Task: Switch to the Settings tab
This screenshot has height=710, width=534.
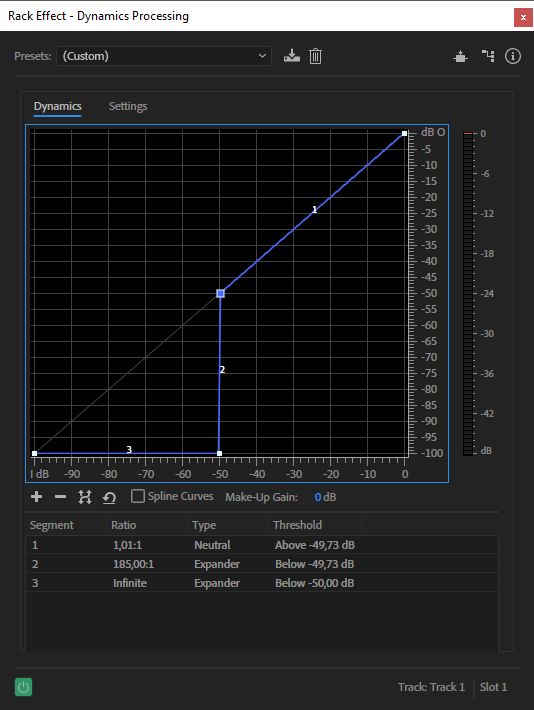Action: point(128,106)
